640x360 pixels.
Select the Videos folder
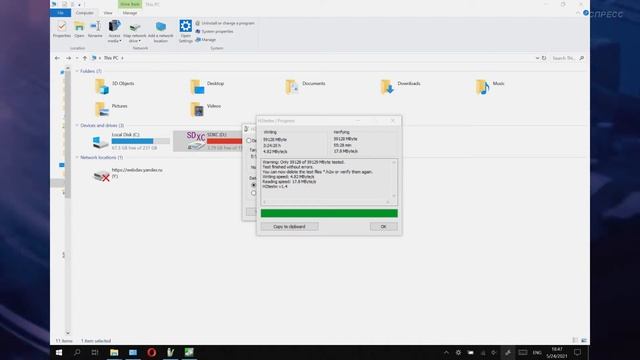206,109
